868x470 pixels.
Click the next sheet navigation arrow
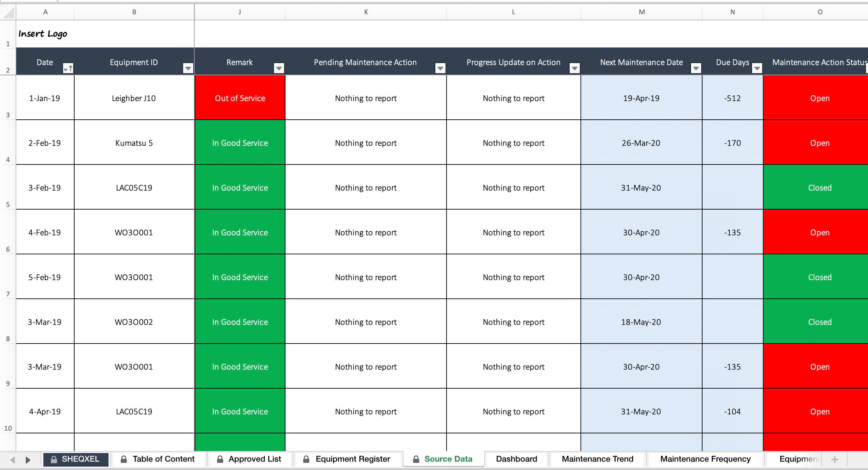click(28, 460)
